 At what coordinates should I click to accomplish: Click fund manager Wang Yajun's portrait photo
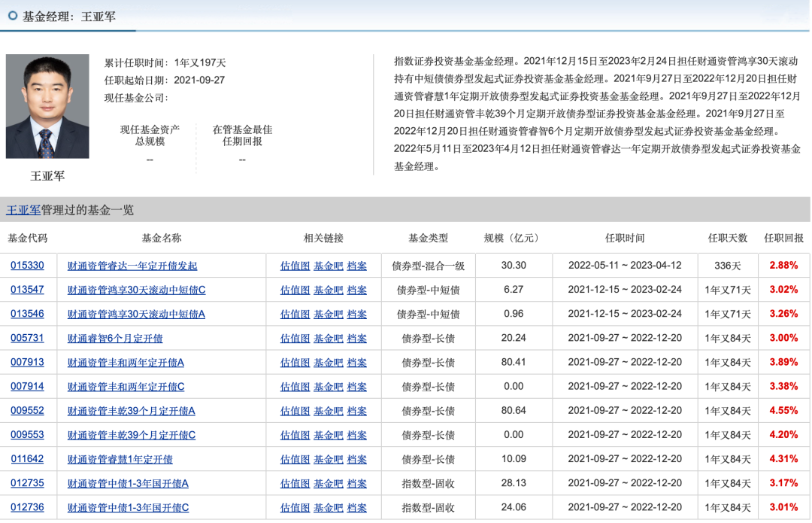pyautogui.click(x=47, y=106)
